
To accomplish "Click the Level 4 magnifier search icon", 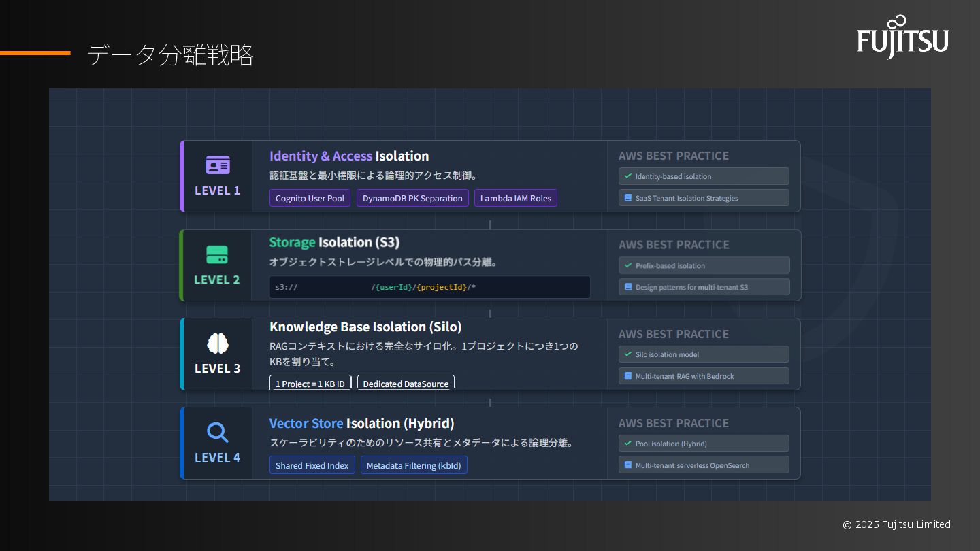I will click(218, 433).
